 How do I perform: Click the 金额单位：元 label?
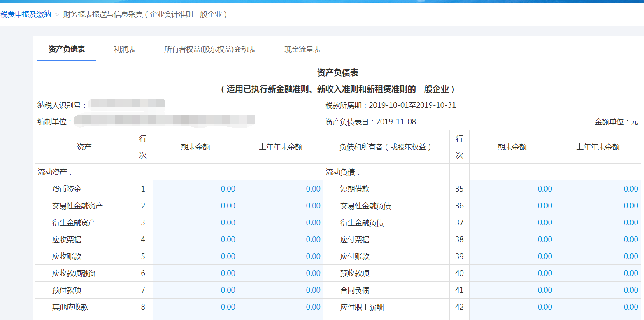click(x=616, y=122)
